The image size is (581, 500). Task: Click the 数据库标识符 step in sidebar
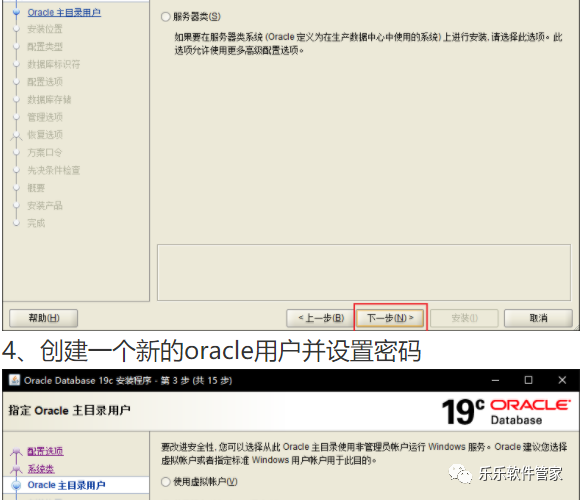(x=54, y=64)
